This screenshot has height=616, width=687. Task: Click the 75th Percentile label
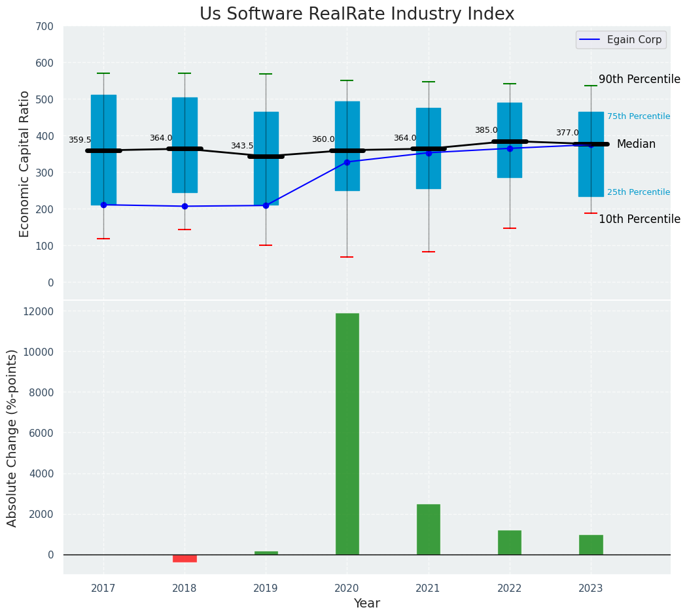pos(639,116)
